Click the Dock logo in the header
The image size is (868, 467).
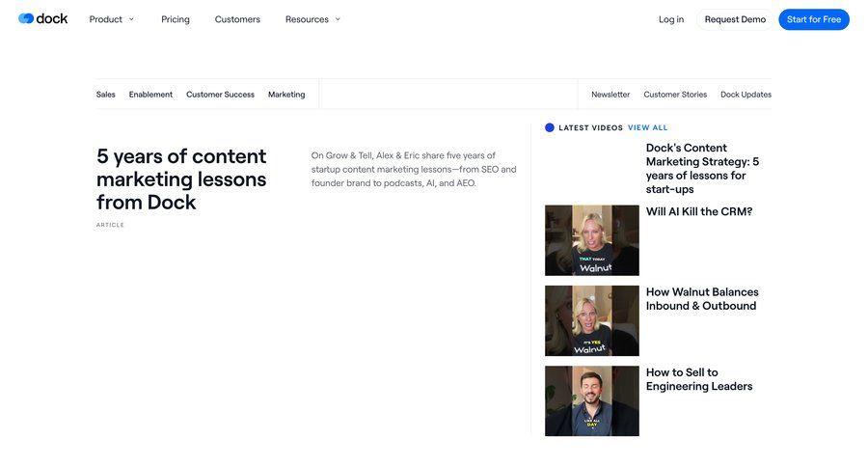tap(42, 19)
